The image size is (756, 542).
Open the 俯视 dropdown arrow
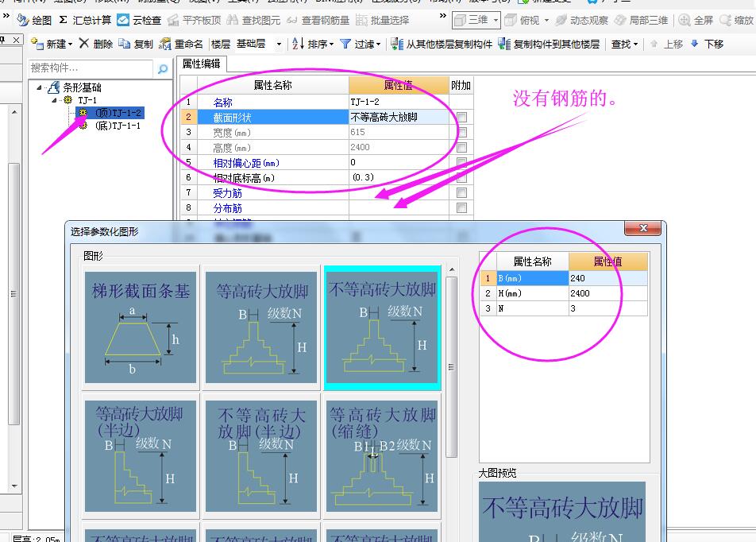coord(546,21)
